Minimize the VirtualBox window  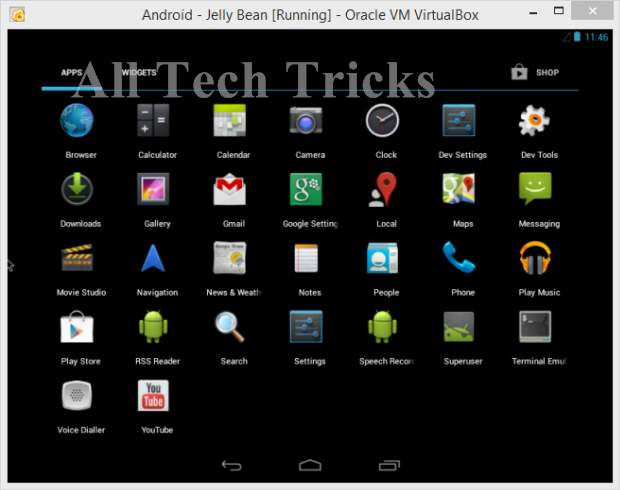pos(533,12)
